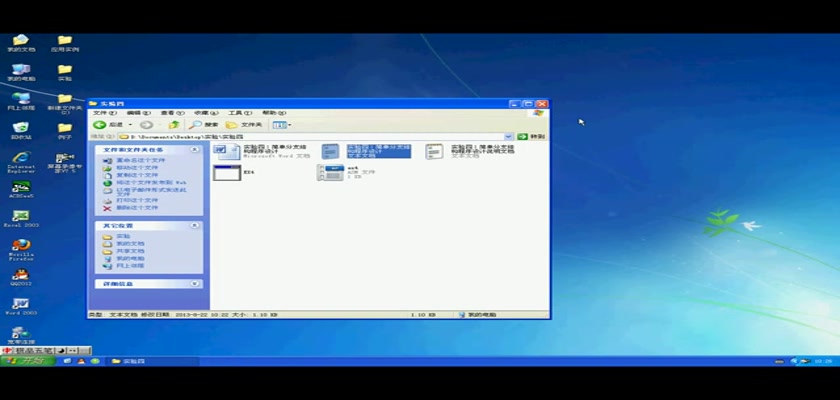Open the 查看(V) menu
This screenshot has width=840, height=400.
[x=172, y=113]
